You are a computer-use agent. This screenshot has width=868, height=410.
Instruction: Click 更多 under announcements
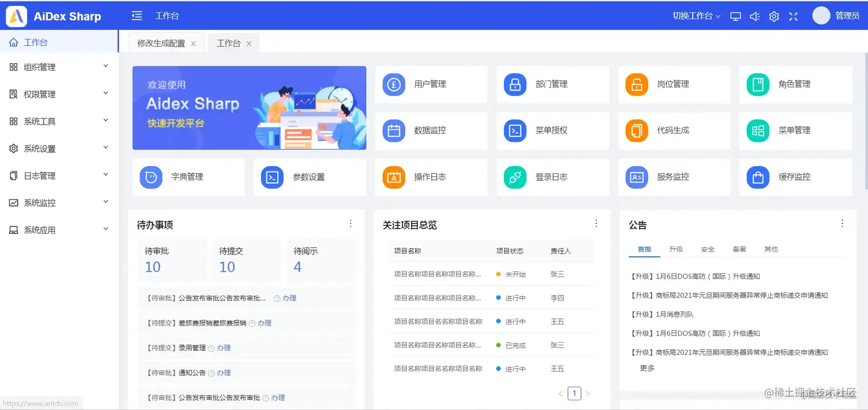tap(647, 369)
